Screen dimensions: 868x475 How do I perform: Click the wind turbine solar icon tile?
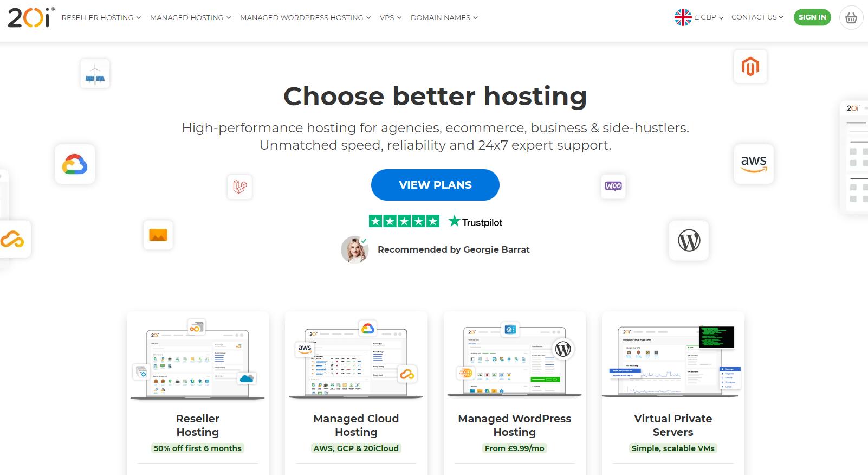(x=95, y=74)
